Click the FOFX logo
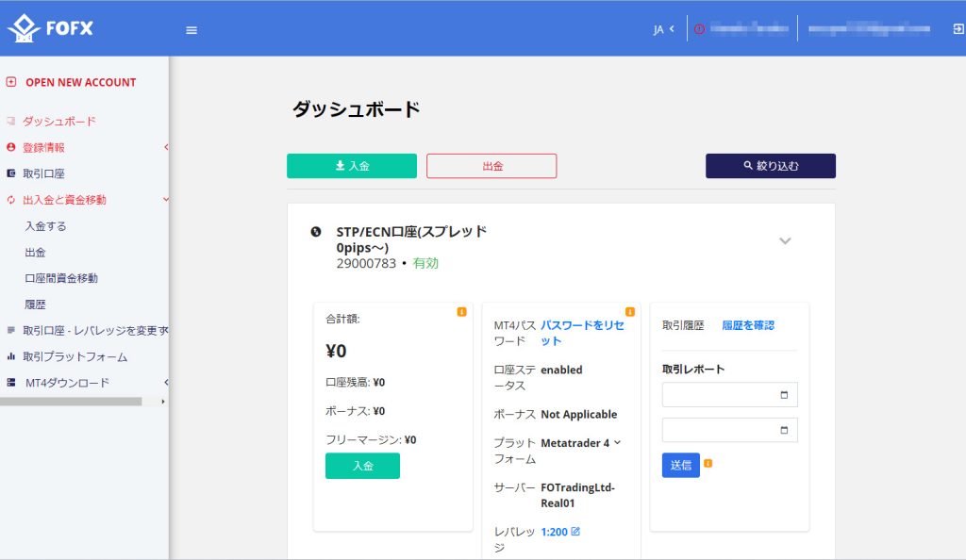This screenshot has width=966, height=560. (x=51, y=28)
